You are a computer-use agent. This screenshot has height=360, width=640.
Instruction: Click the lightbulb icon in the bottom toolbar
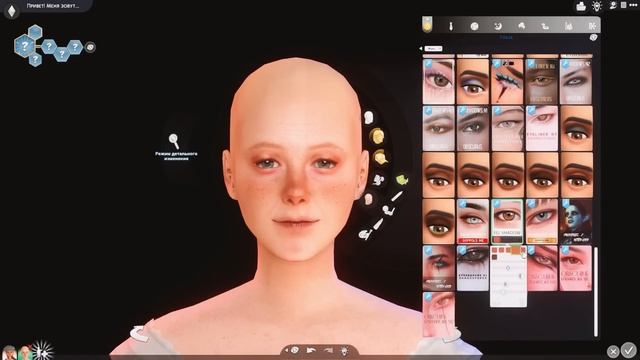click(x=345, y=351)
